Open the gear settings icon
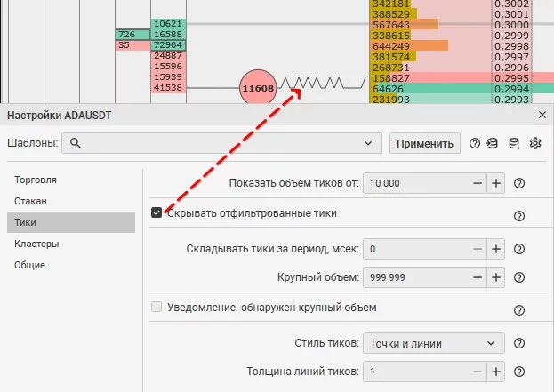Image resolution: width=554 pixels, height=392 pixels. point(535,143)
